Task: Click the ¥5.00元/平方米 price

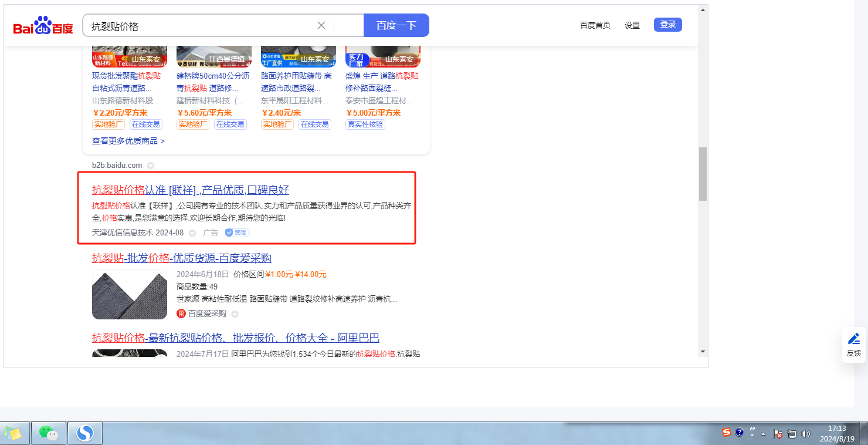Action: coord(373,113)
